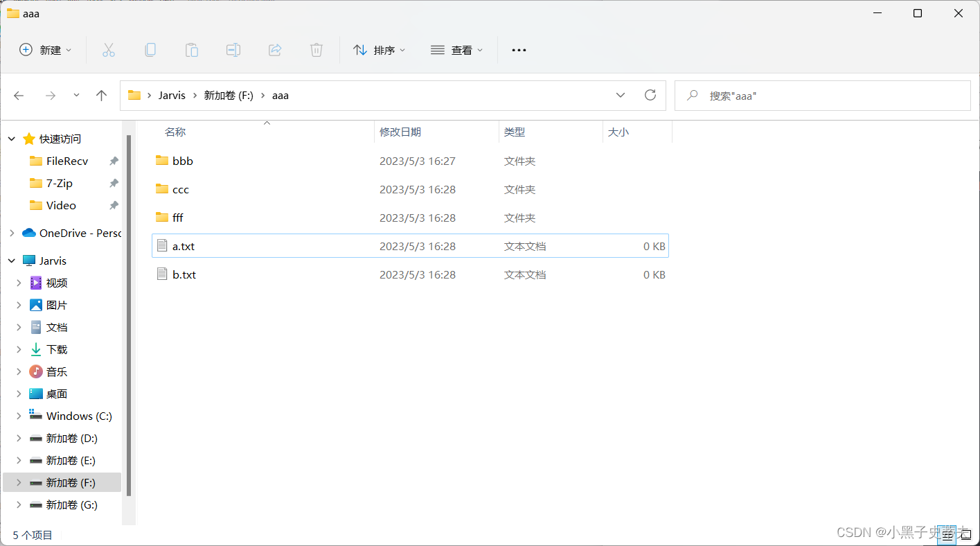Image resolution: width=980 pixels, height=546 pixels.
Task: Collapse the 快速访问 section
Action: coord(12,139)
